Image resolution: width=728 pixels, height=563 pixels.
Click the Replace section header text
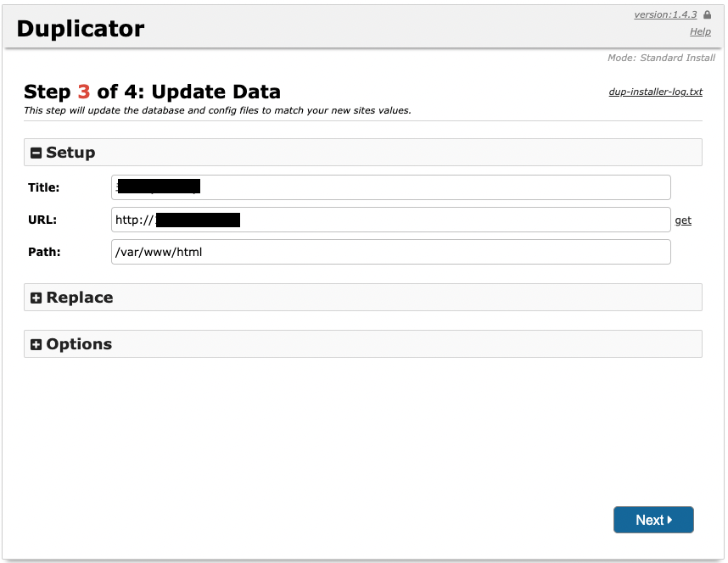[80, 298]
